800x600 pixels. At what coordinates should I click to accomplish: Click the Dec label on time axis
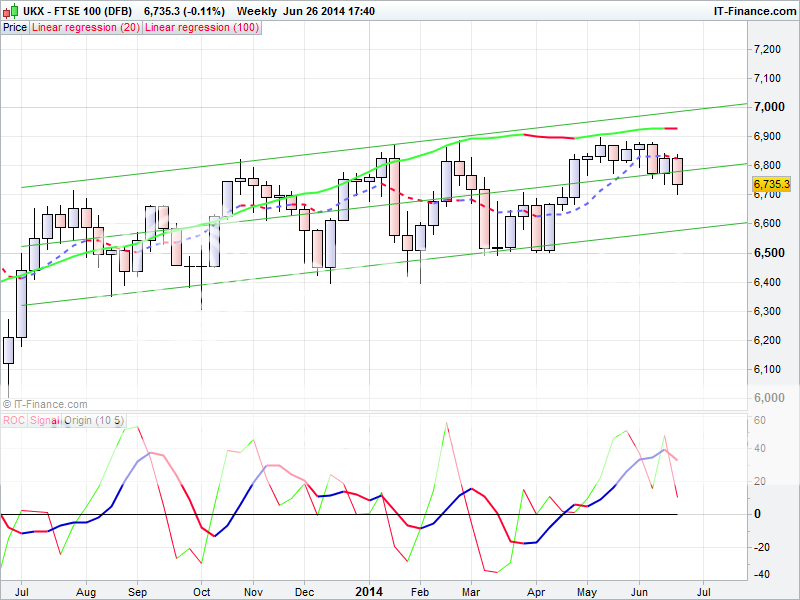(x=305, y=592)
